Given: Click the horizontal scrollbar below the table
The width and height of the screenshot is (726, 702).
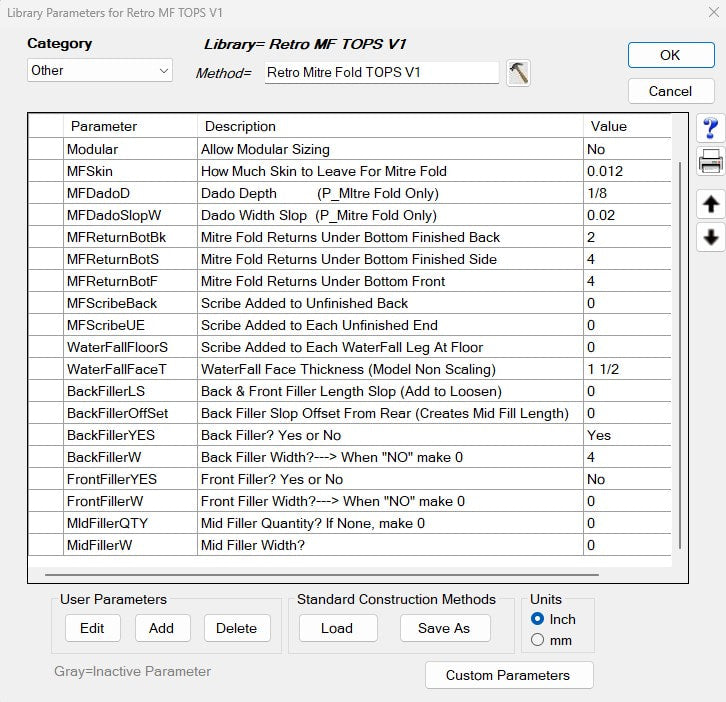Looking at the screenshot, I should coord(320,575).
